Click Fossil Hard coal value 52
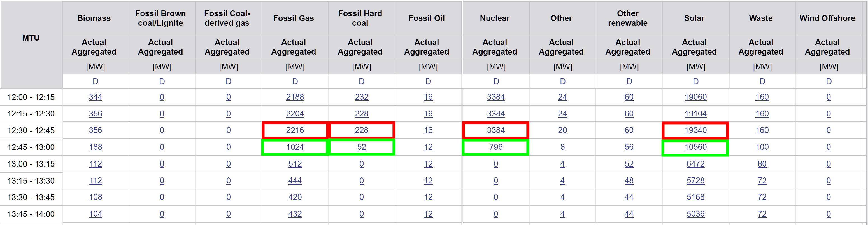 (361, 147)
